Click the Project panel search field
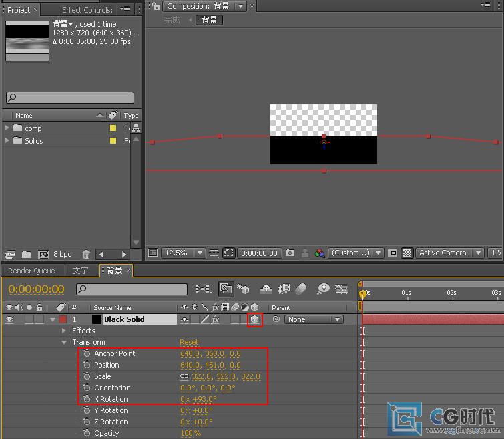Screen dimensions: 504x439 point(70,97)
